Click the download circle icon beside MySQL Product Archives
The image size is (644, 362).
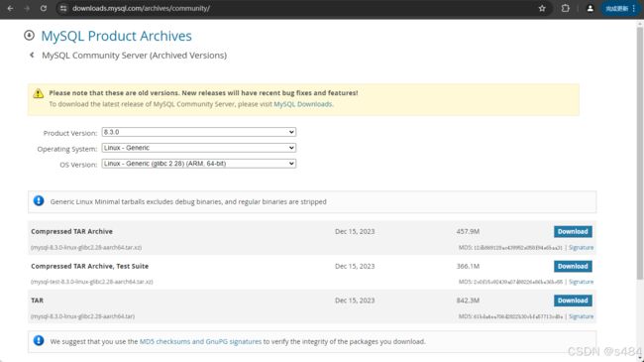(29, 36)
